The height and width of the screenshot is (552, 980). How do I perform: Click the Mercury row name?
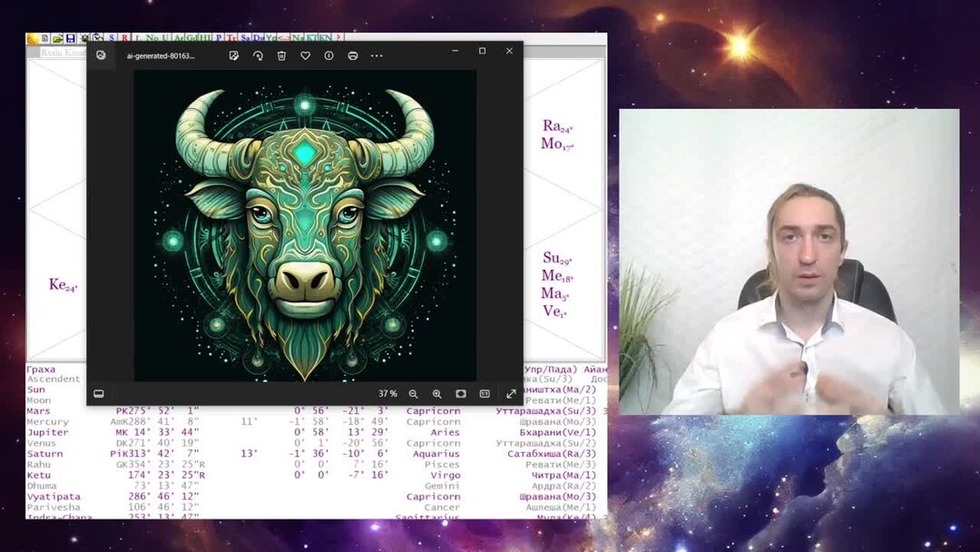(47, 421)
